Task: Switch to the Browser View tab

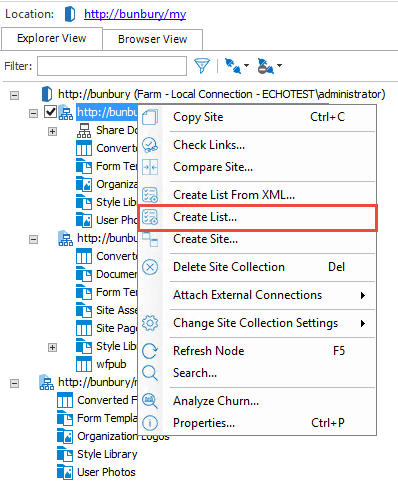Action: [x=153, y=39]
